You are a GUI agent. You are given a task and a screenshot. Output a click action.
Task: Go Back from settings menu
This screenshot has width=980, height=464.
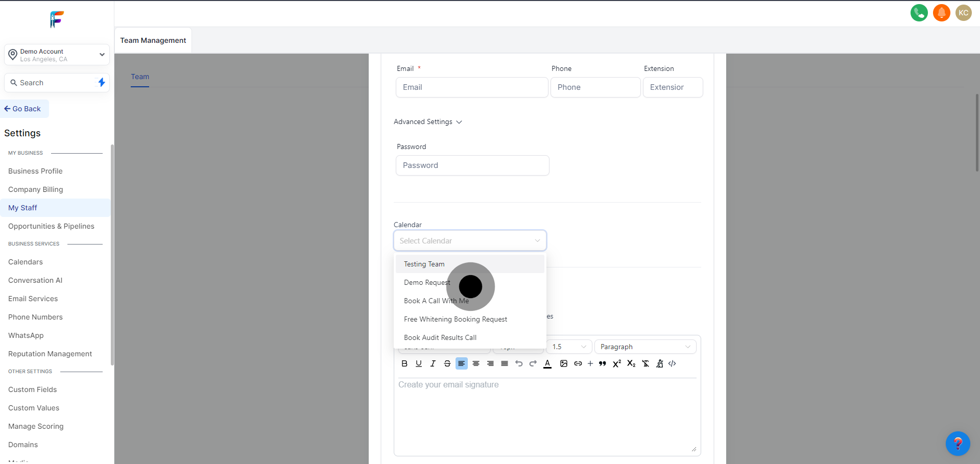point(23,109)
